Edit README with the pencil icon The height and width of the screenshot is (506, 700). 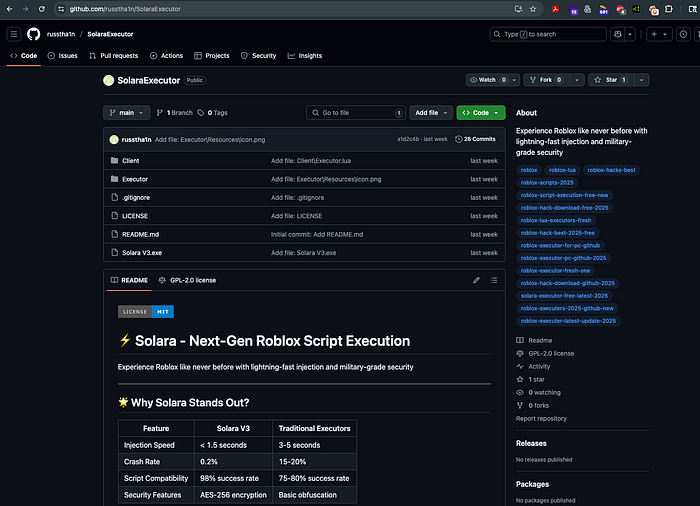[476, 280]
